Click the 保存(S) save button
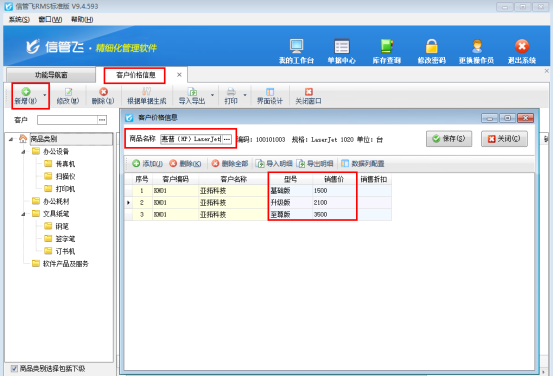 449,139
